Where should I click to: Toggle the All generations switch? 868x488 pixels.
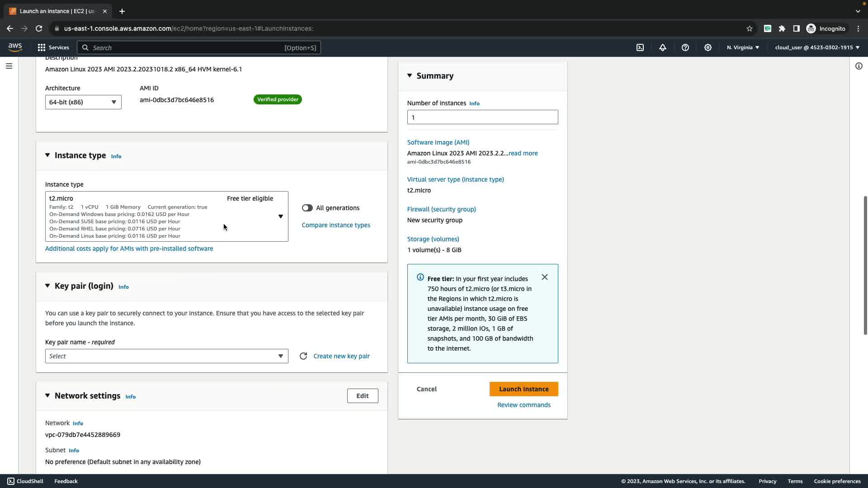point(307,208)
